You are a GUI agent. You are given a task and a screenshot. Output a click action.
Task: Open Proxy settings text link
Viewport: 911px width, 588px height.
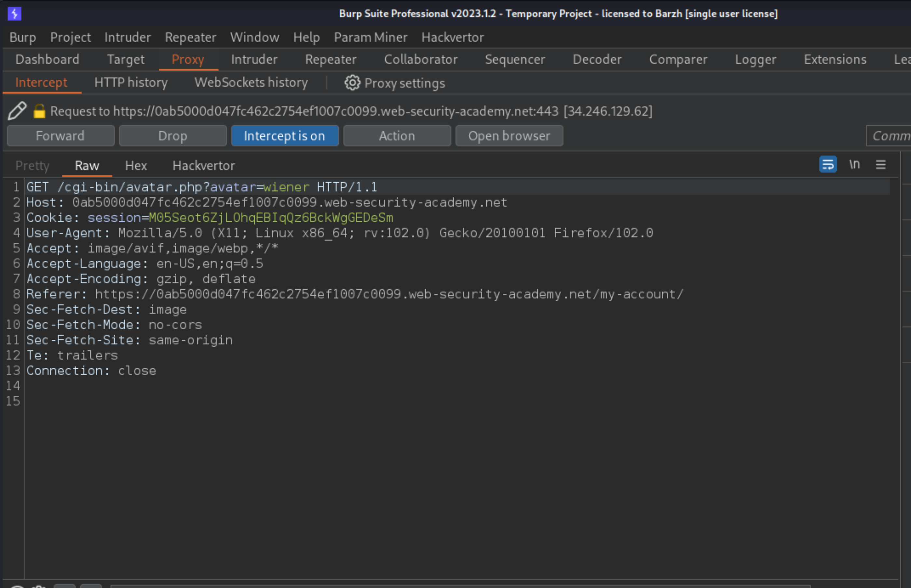(404, 83)
